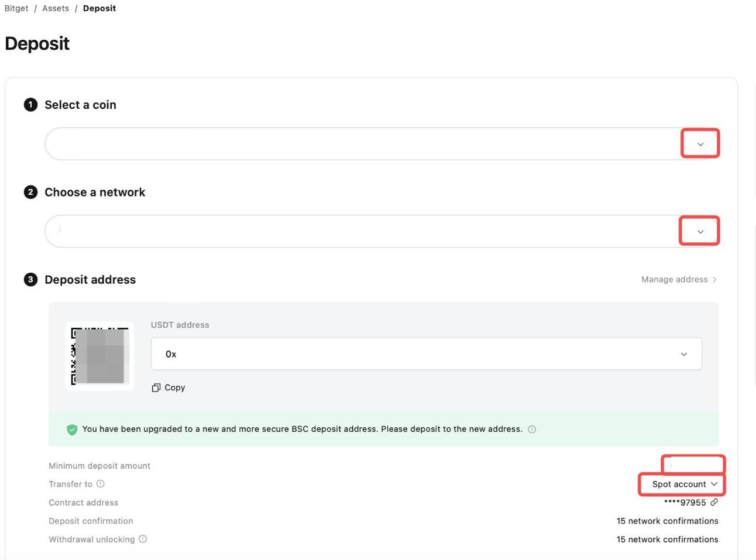
Task: Click the Deposit breadcrumb item
Action: 99,8
